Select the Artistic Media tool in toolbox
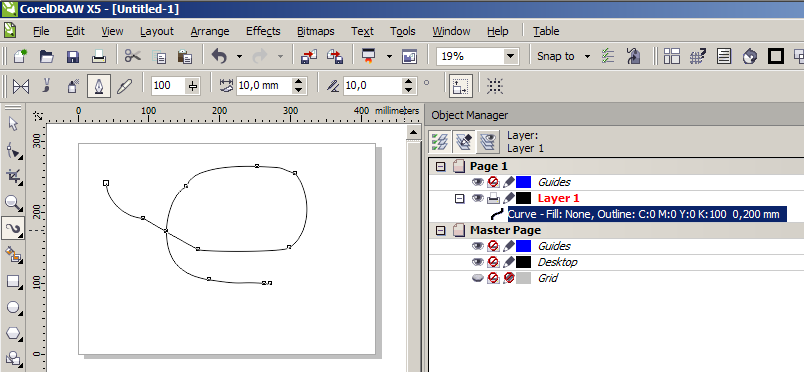The height and width of the screenshot is (372, 804). (x=13, y=228)
